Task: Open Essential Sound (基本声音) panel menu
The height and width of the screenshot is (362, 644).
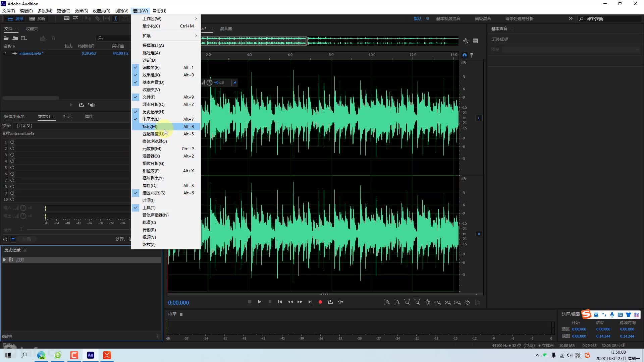Action: point(512,29)
